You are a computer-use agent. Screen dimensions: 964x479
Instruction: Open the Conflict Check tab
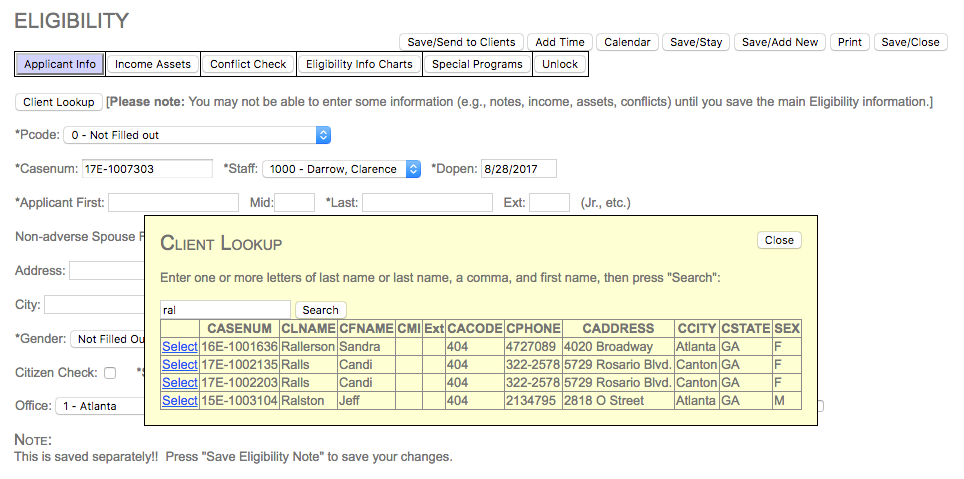(x=248, y=64)
